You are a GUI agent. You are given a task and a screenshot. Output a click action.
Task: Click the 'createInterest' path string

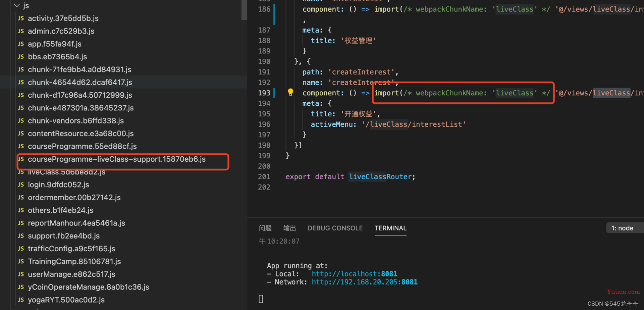click(x=361, y=72)
